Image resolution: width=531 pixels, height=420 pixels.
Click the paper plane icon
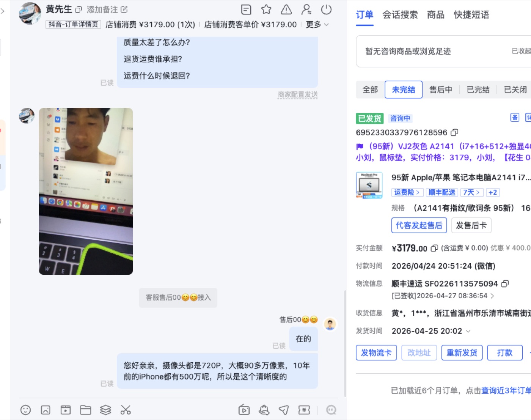(284, 410)
